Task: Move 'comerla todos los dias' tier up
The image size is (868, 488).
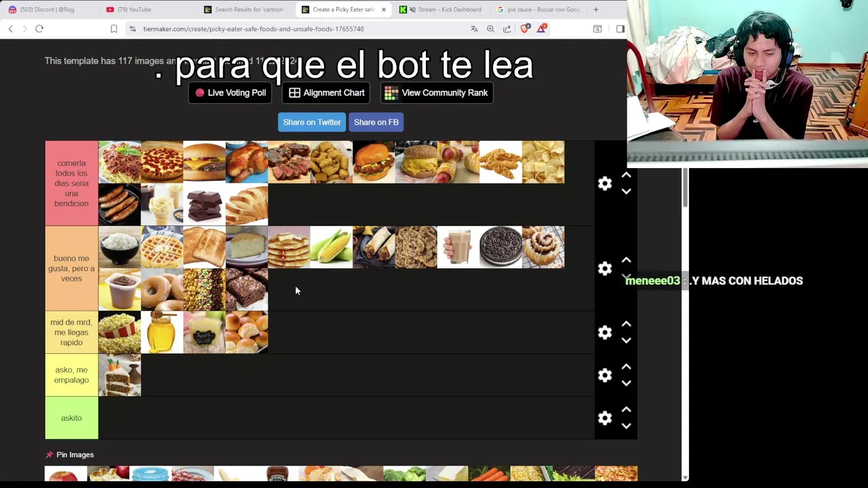Action: tap(627, 175)
